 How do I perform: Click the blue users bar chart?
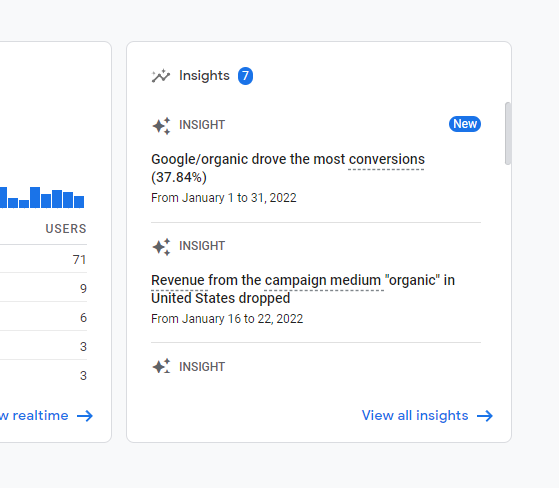coord(42,197)
